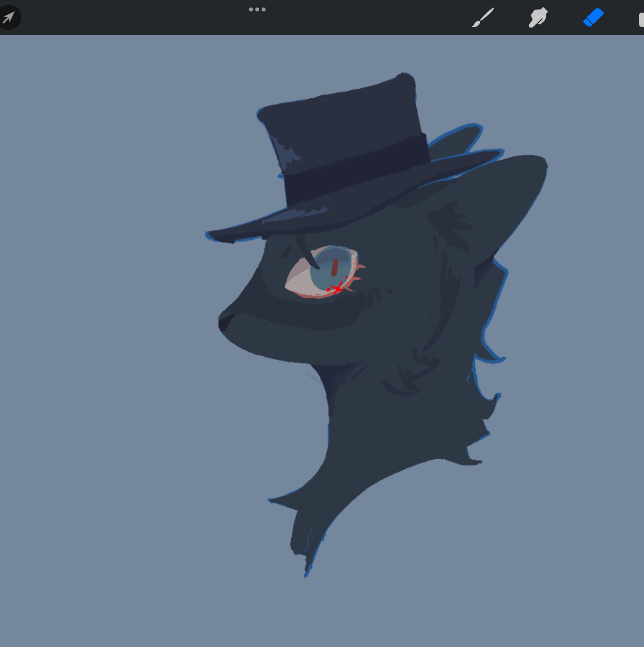Activate the Transform arrow tool
The width and height of the screenshot is (644, 647).
pyautogui.click(x=9, y=17)
